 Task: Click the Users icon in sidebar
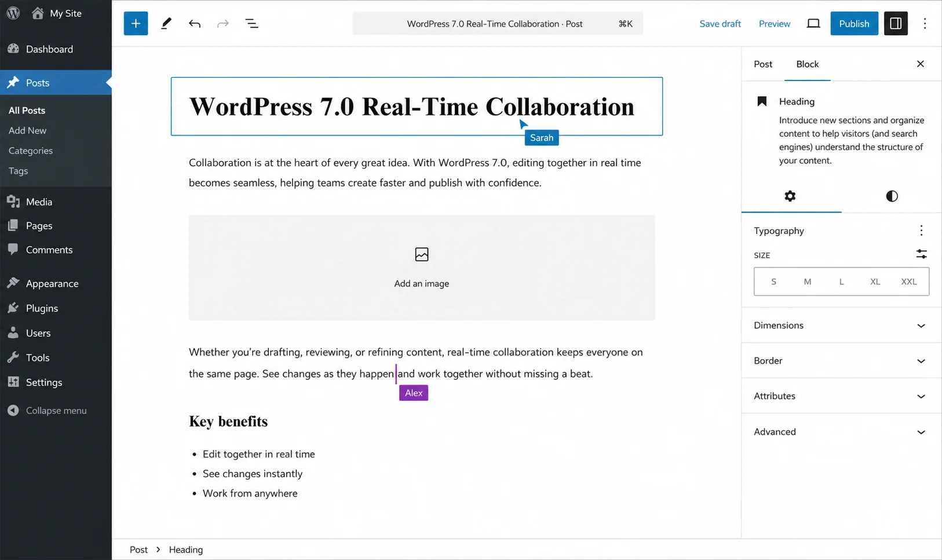tap(13, 333)
